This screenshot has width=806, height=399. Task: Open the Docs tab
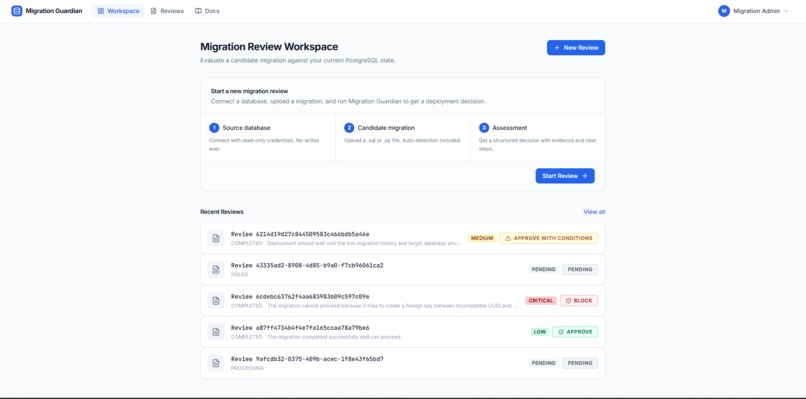pos(207,11)
